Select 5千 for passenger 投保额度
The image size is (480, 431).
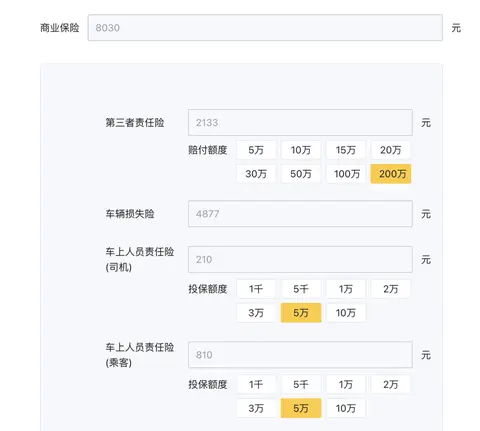pos(301,384)
